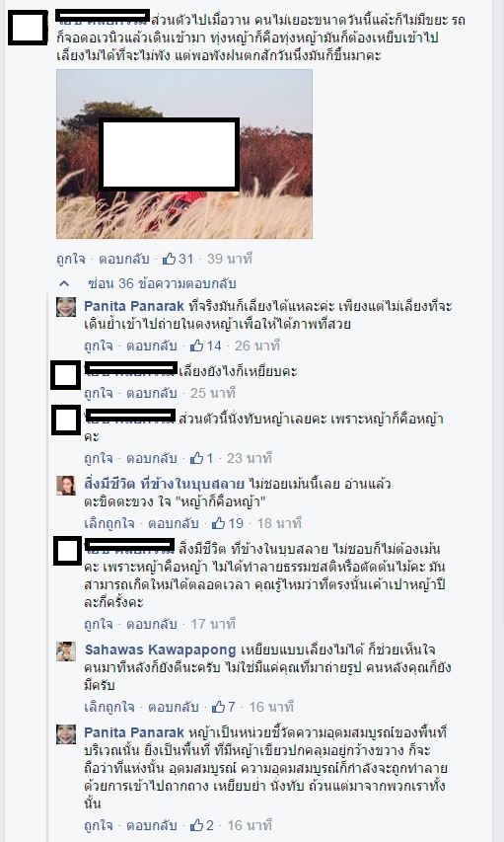Open Sahawas Kawapapong's profile picture
This screenshot has height=842, width=504.
pos(66,651)
